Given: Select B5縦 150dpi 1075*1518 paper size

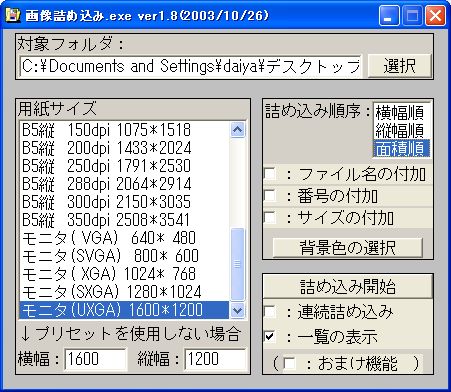Looking at the screenshot, I should pyautogui.click(x=124, y=130).
